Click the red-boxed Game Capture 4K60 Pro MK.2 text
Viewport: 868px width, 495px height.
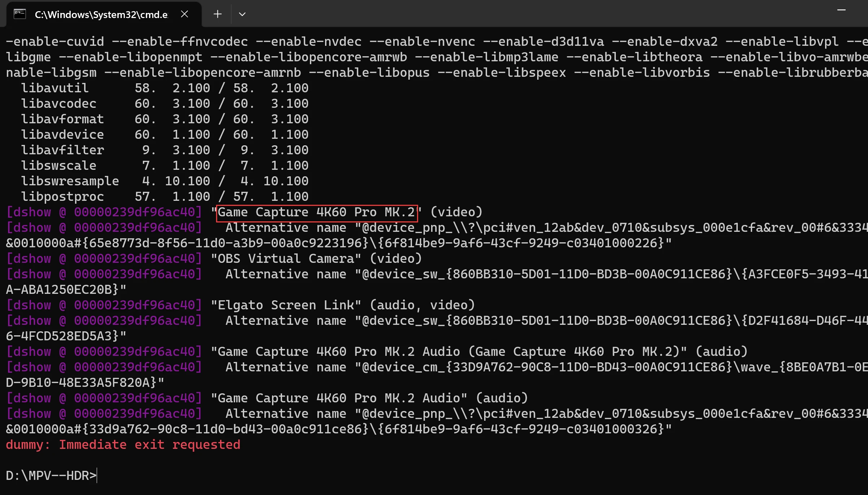point(316,212)
